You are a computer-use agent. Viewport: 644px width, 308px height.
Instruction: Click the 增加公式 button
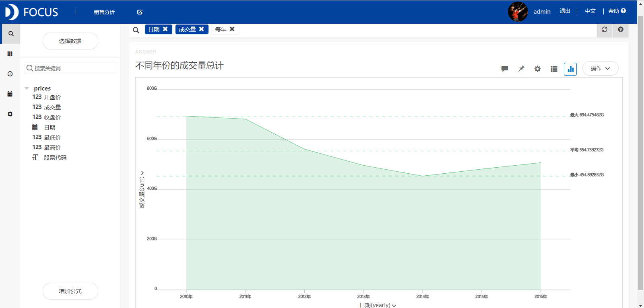[70, 291]
